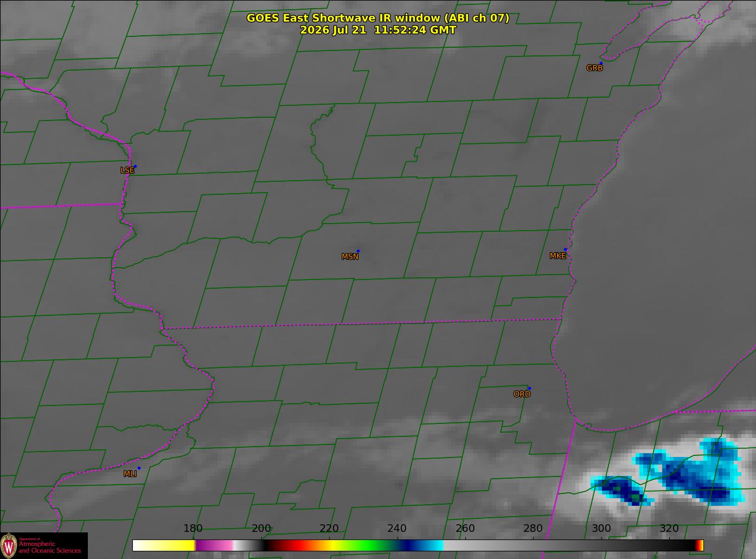Viewport: 756px width, 559px height.
Task: Click the red-orange end of color bar
Action: coord(700,545)
